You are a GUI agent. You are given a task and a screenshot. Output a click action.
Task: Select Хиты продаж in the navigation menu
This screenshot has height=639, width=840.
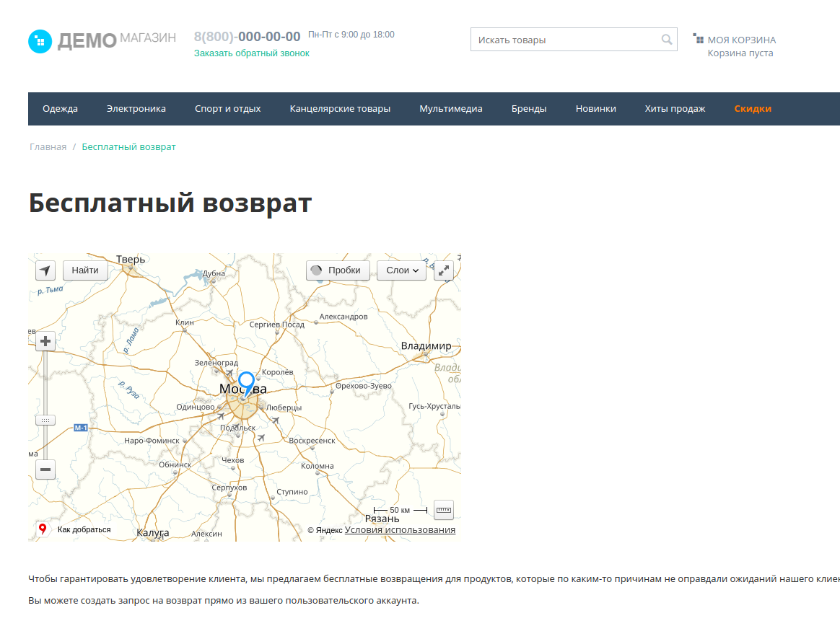(x=675, y=109)
